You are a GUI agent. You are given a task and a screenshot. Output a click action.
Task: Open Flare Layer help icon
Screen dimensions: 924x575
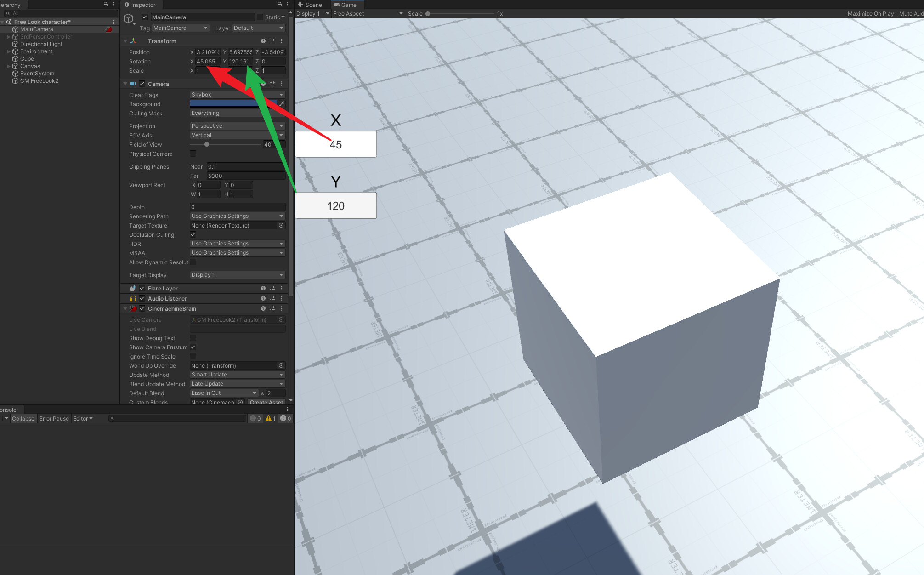click(263, 288)
